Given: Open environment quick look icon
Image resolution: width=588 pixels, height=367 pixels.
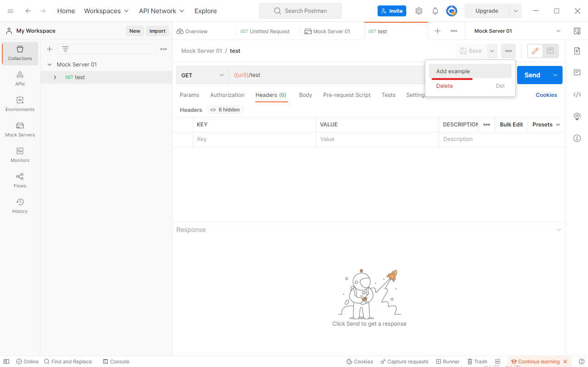Looking at the screenshot, I should 577,31.
